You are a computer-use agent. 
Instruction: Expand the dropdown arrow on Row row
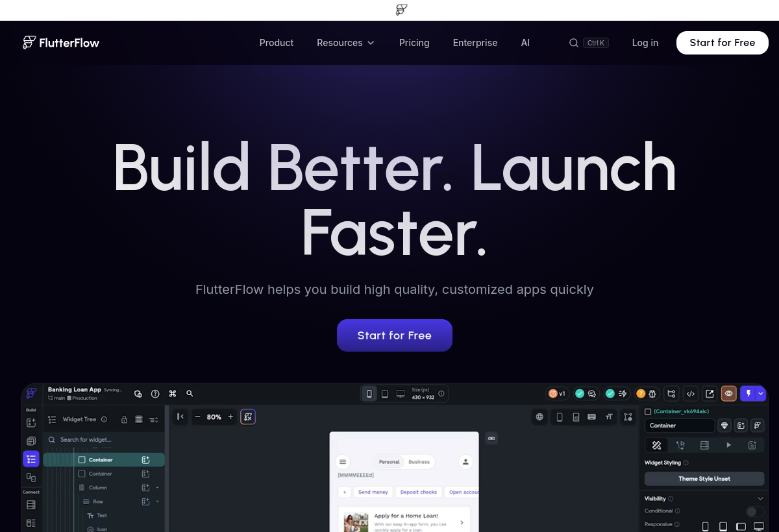(157, 502)
